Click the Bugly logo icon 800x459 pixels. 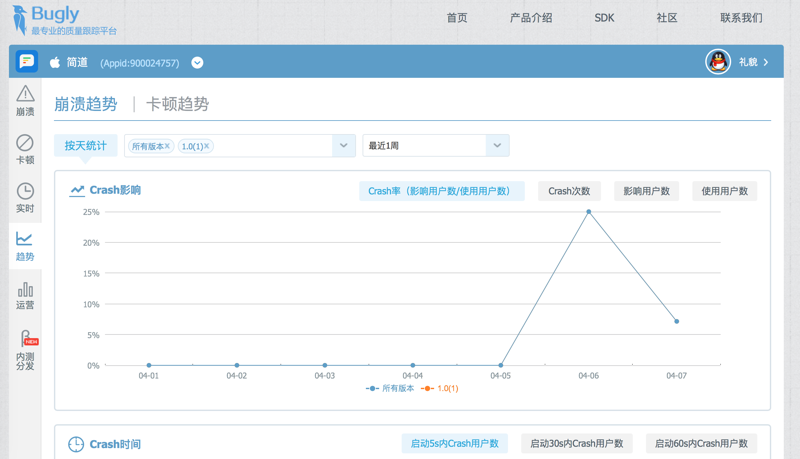[18, 19]
